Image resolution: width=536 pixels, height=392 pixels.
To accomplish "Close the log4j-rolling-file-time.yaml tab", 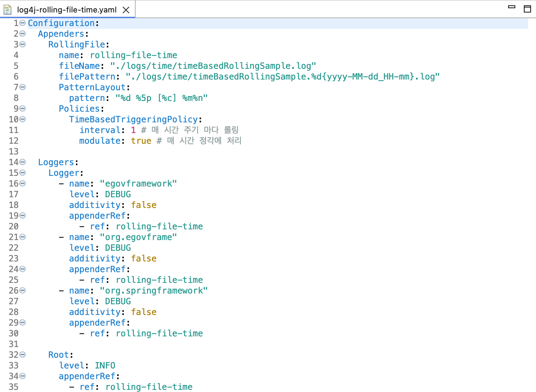I will coord(126,10).
